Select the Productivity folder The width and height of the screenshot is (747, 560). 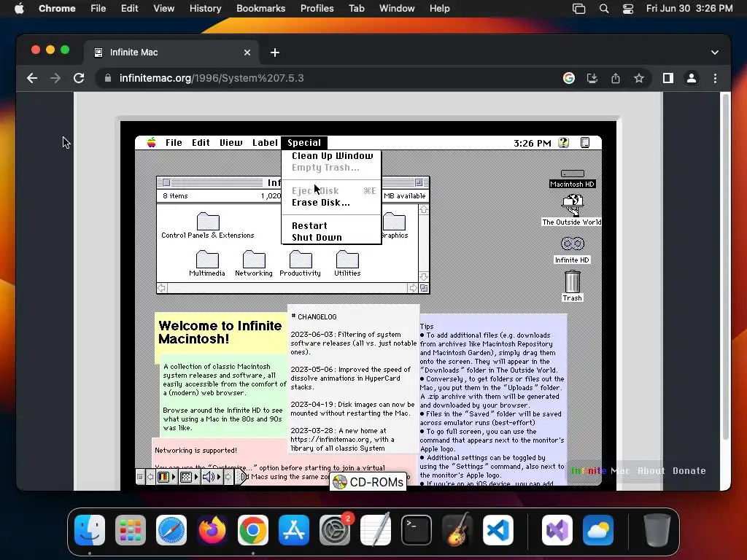301,260
